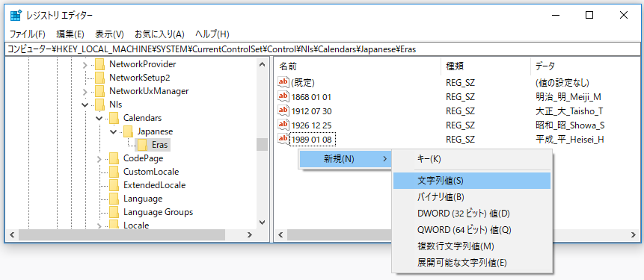Image resolution: width=644 pixels, height=280 pixels.
Task: Click tree pane horizontal scroll-right arrow
Action: pyautogui.click(x=250, y=235)
